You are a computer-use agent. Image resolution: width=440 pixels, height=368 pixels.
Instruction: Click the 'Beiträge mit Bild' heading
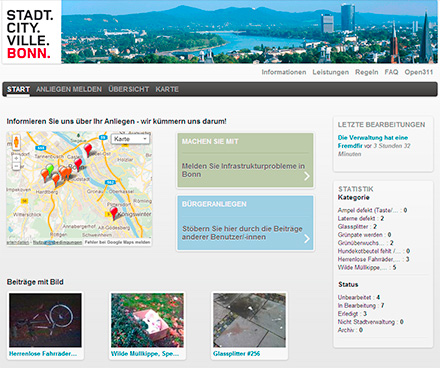[x=35, y=282]
